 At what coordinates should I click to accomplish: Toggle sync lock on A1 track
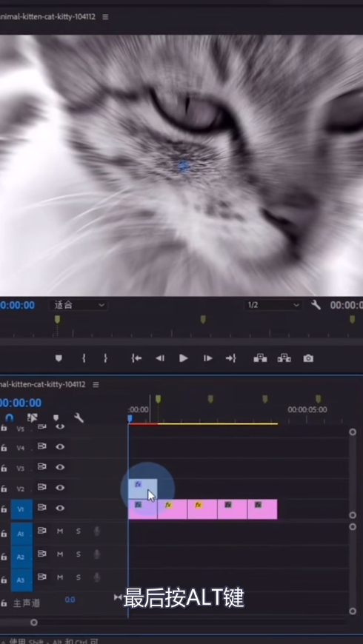tap(42, 531)
